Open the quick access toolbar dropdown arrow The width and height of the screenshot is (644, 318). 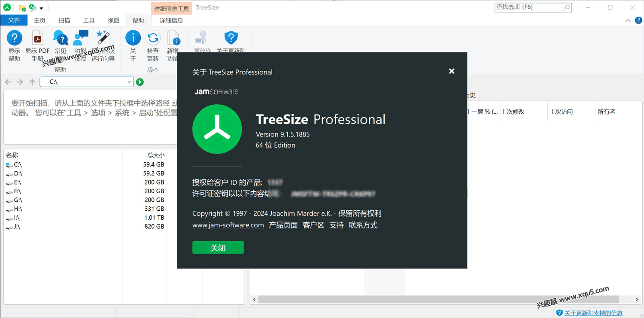coord(41,8)
